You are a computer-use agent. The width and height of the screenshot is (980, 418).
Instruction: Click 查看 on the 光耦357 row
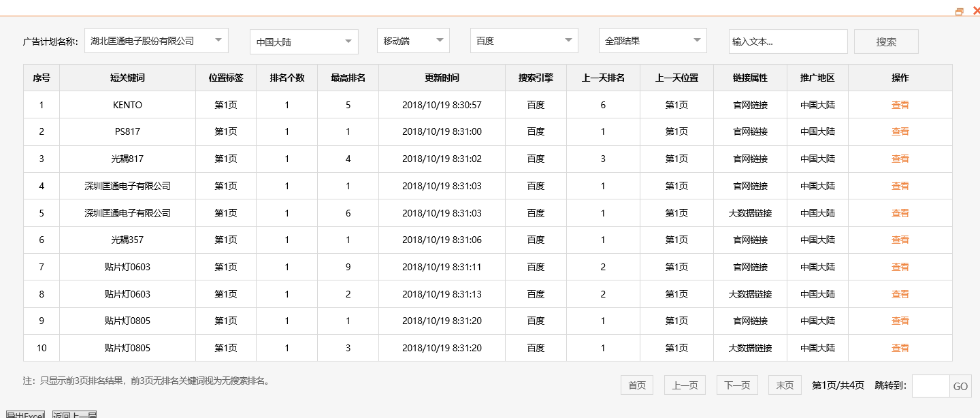[900, 240]
